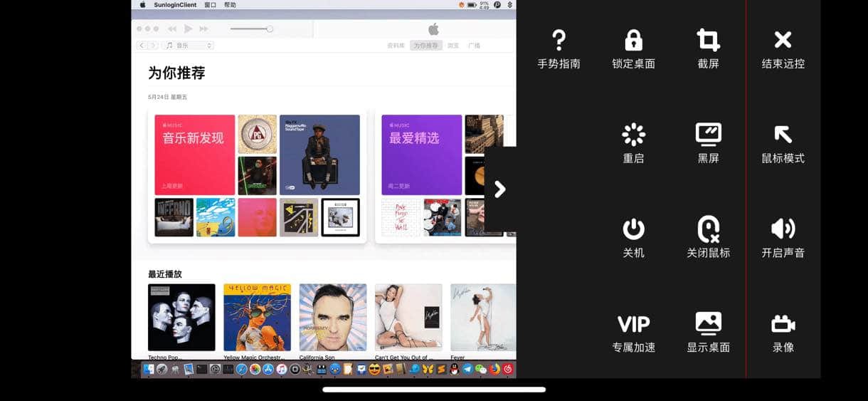Open WeChat from the dock
This screenshot has height=401, width=868.
tap(480, 369)
